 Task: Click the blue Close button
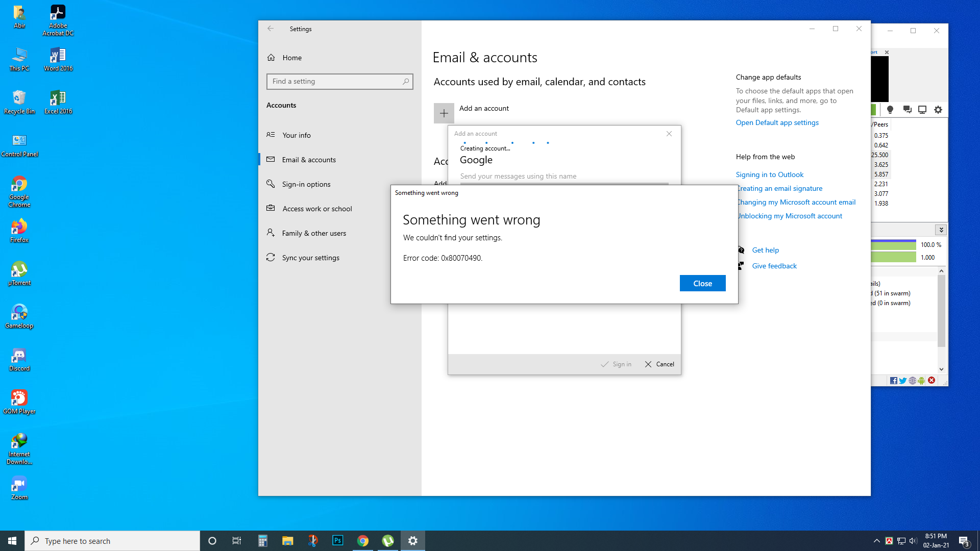702,283
